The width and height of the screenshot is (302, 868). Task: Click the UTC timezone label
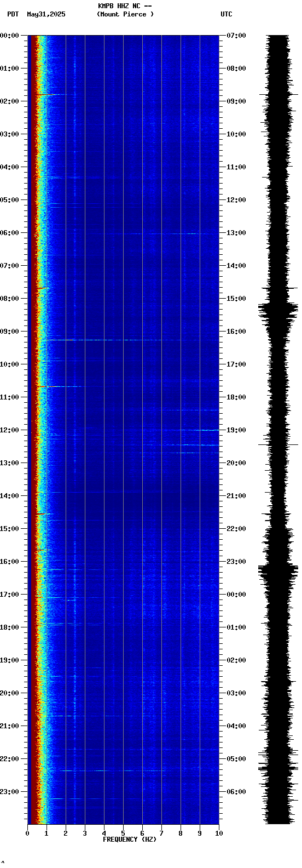click(x=226, y=14)
